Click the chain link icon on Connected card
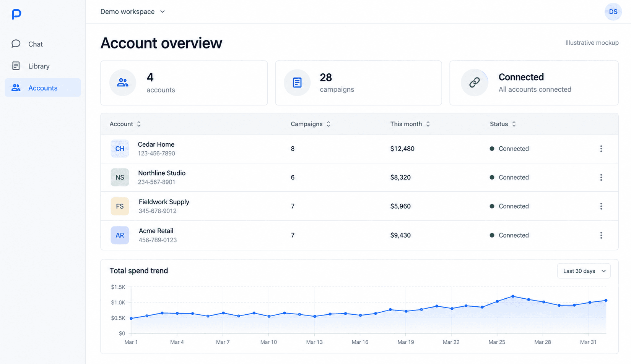The height and width of the screenshot is (364, 631). [475, 83]
